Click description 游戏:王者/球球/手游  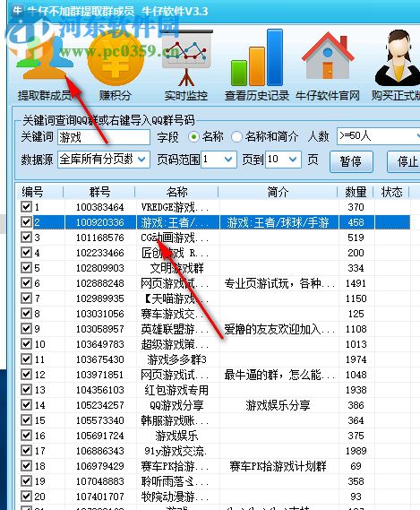[278, 222]
